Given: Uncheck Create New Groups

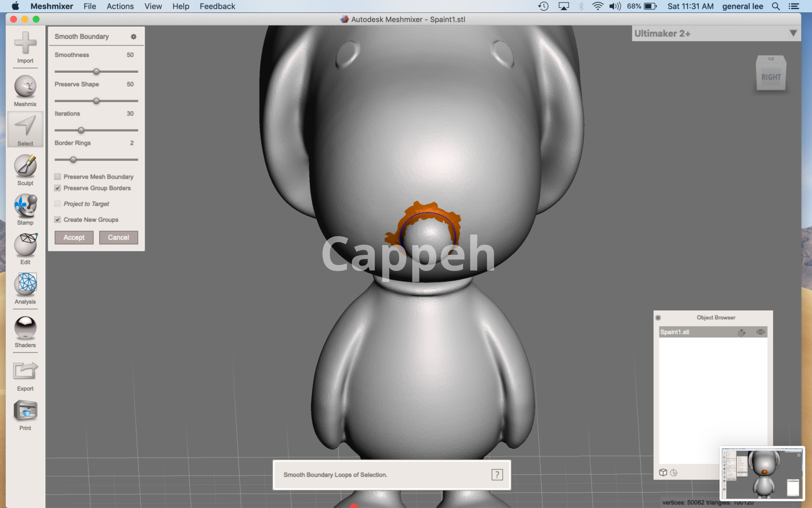Looking at the screenshot, I should pos(58,220).
